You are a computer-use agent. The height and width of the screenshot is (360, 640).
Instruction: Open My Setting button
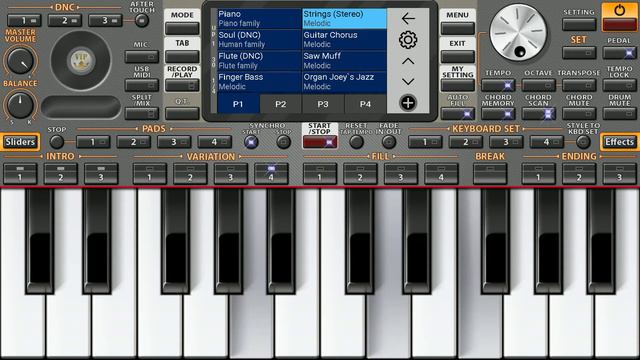458,85
